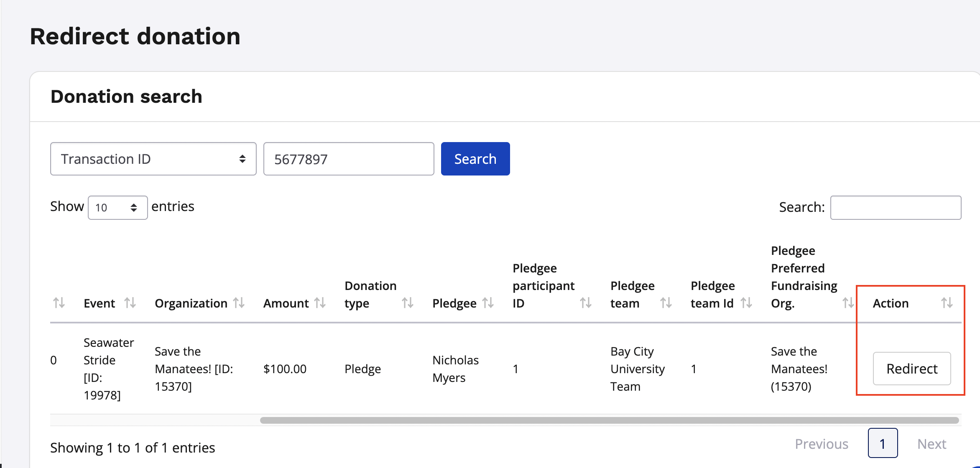The width and height of the screenshot is (980, 468).
Task: Sort by the first index column arrows
Action: point(59,303)
